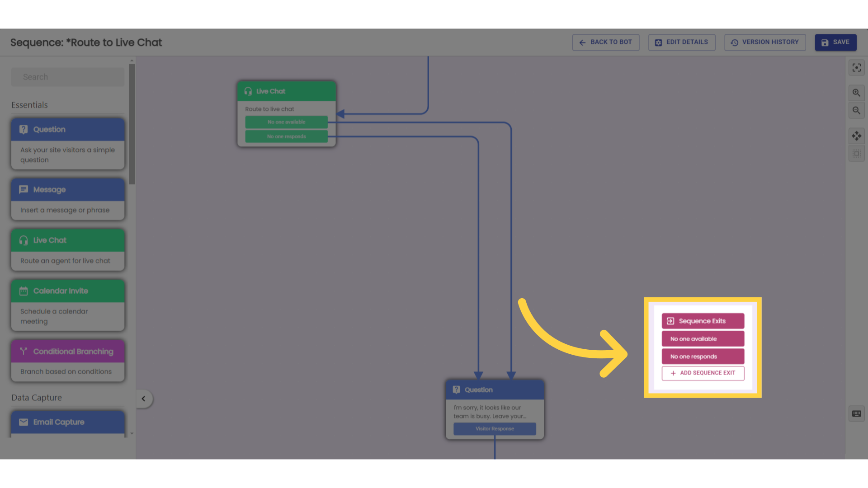Toggle the collapse sidebar arrow button
This screenshot has height=488, width=868.
(143, 399)
